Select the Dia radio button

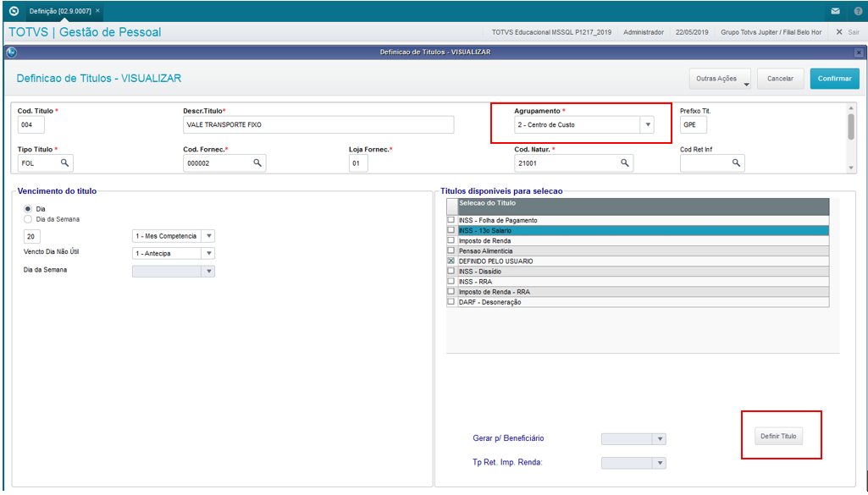pyautogui.click(x=28, y=208)
